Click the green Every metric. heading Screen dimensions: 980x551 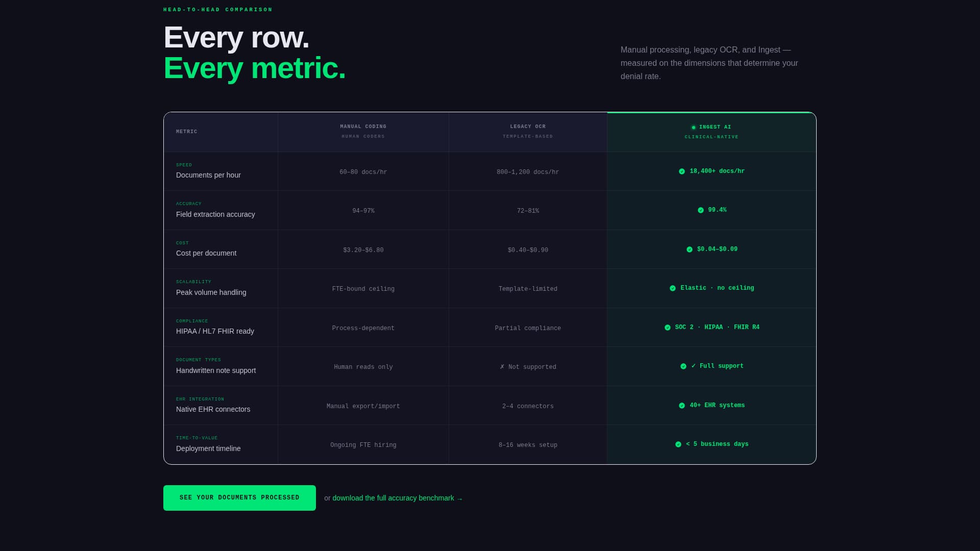[255, 68]
